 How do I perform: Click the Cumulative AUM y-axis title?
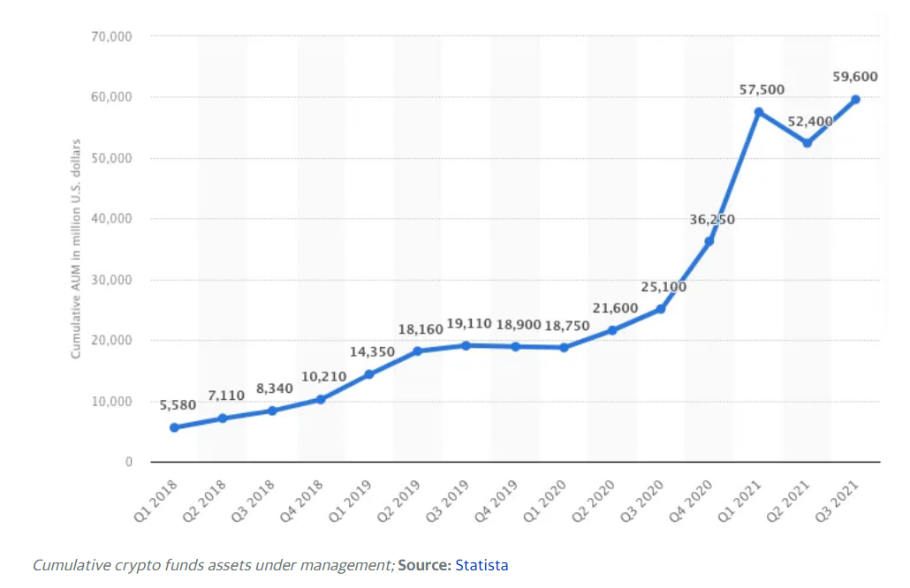coord(76,248)
